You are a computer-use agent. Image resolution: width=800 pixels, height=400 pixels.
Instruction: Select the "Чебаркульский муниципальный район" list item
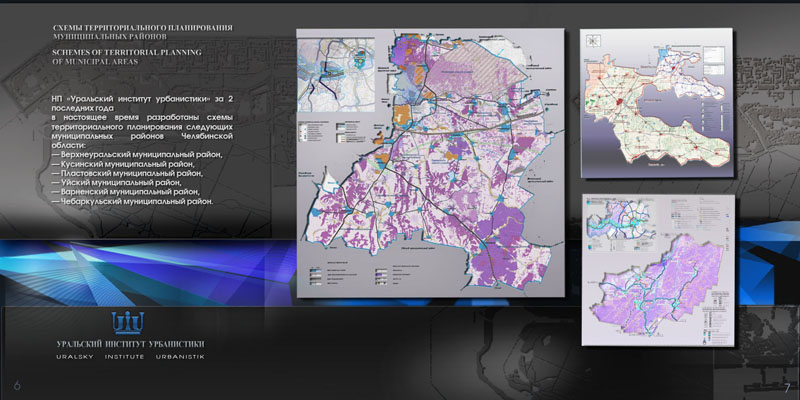coord(135,201)
